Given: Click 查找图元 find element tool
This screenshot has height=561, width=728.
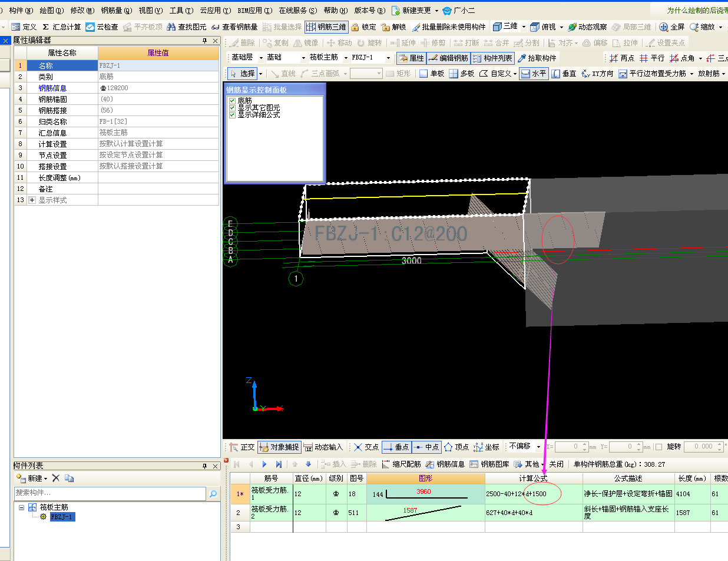Looking at the screenshot, I should tap(186, 27).
